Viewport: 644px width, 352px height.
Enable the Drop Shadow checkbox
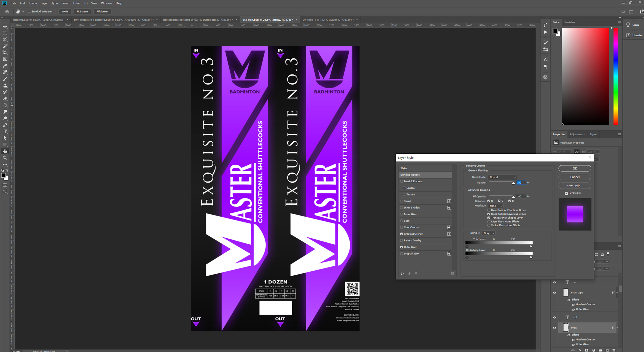click(x=401, y=253)
